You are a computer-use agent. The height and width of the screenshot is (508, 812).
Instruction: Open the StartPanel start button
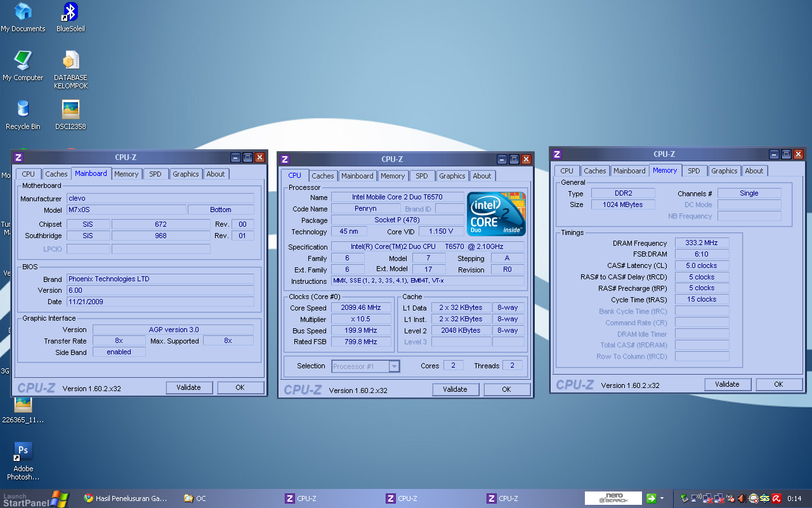(x=35, y=499)
